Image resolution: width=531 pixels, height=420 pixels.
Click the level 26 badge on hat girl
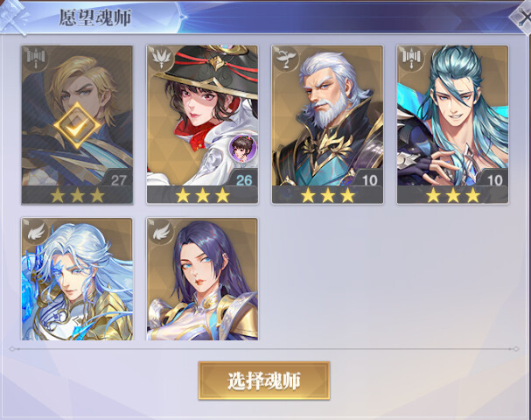click(243, 180)
